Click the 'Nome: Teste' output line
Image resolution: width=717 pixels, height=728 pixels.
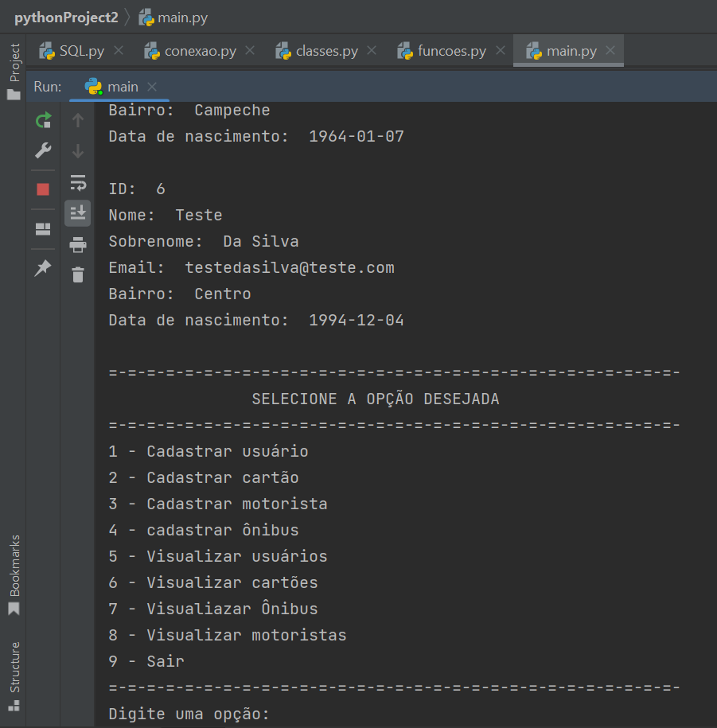pos(166,216)
